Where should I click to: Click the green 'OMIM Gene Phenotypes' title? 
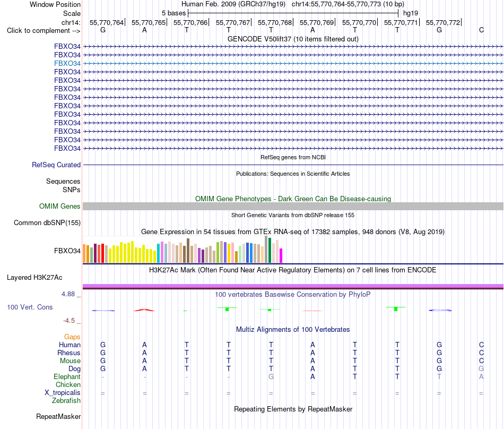coord(293,199)
